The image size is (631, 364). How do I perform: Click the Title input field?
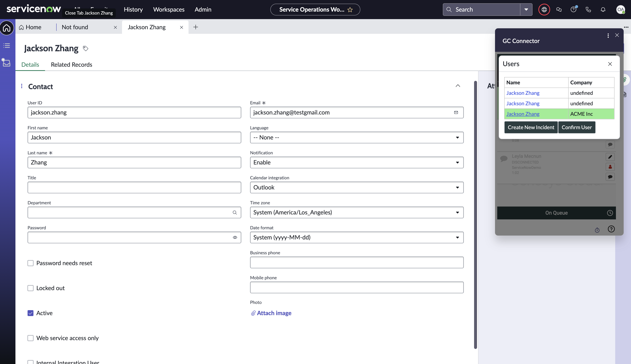click(134, 187)
